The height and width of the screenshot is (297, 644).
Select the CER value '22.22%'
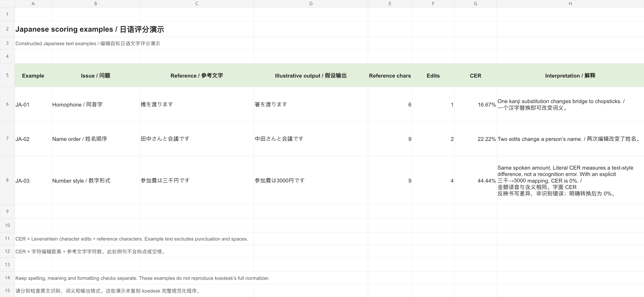pyautogui.click(x=475, y=139)
